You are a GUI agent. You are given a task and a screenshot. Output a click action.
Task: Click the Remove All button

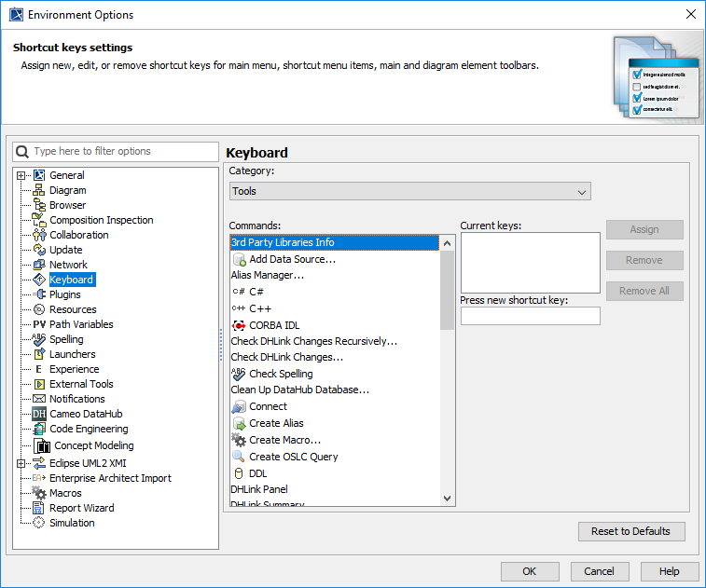coord(644,291)
